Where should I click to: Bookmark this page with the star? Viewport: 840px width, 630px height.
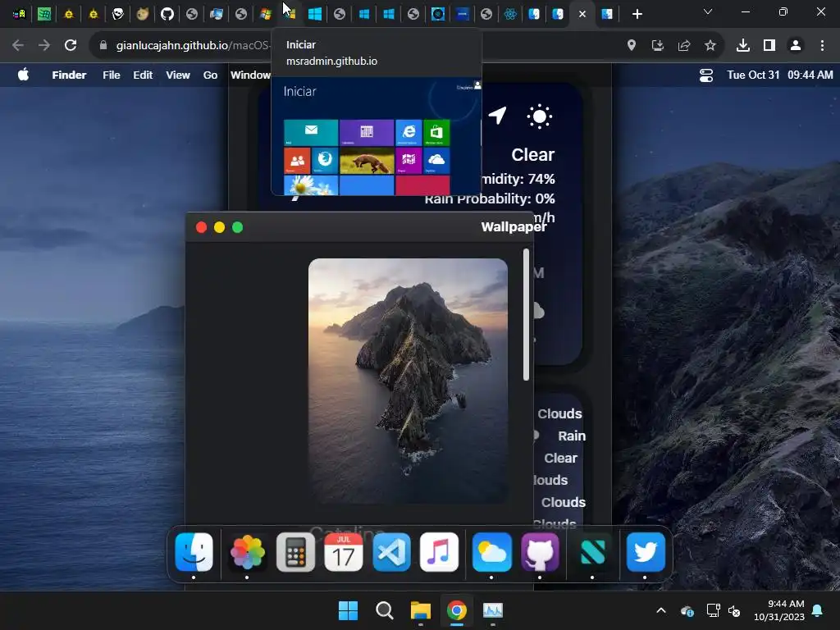[710, 46]
